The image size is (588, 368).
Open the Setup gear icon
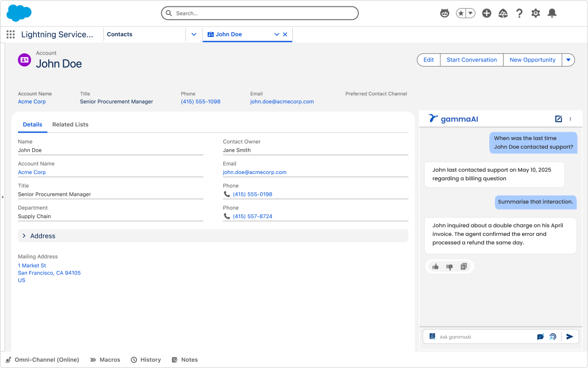(x=536, y=13)
